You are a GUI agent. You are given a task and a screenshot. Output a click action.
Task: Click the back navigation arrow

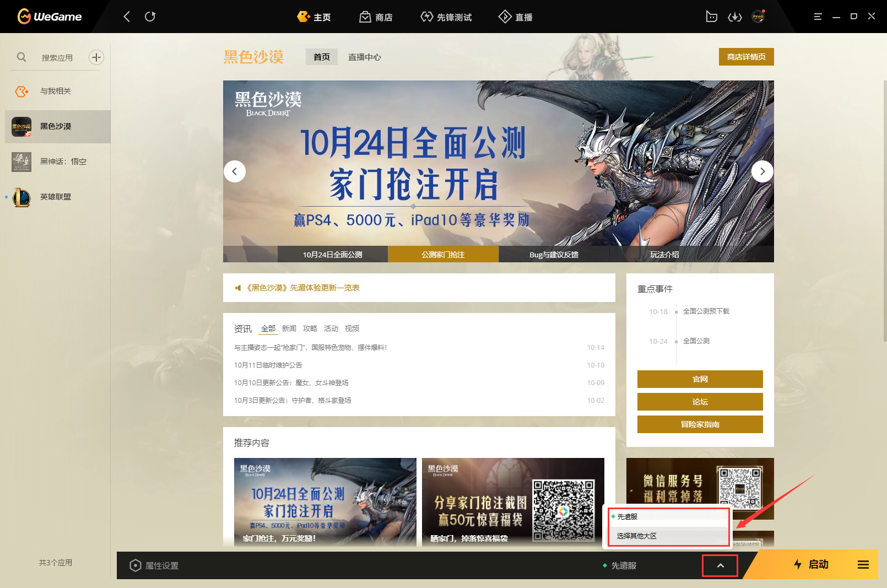point(127,17)
